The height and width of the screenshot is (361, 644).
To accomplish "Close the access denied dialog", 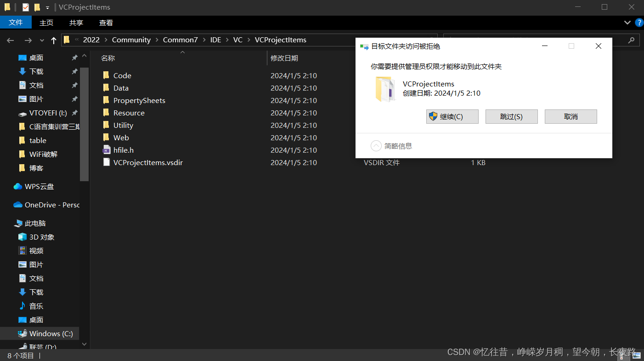I will coord(599,46).
